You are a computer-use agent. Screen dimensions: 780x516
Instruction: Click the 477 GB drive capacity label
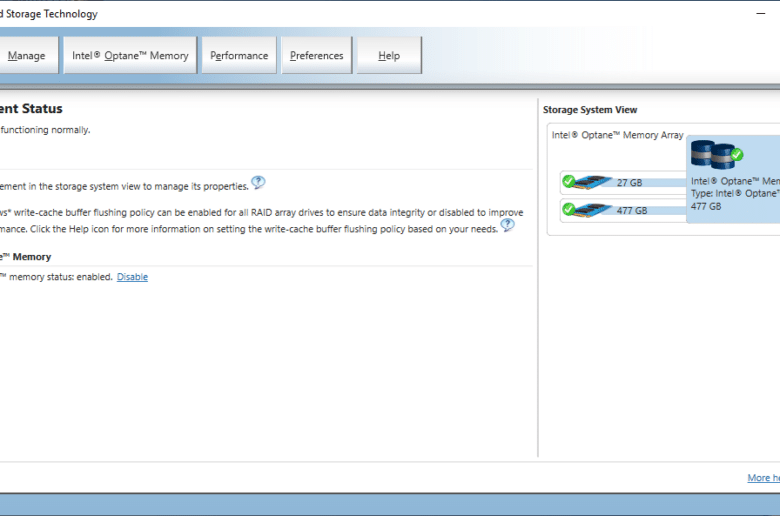[632, 210]
